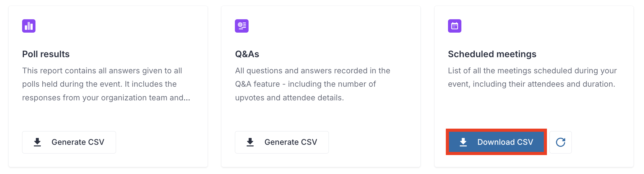Download CSV of Scheduled meetings
Viewport: 644px width, 174px height.
496,142
